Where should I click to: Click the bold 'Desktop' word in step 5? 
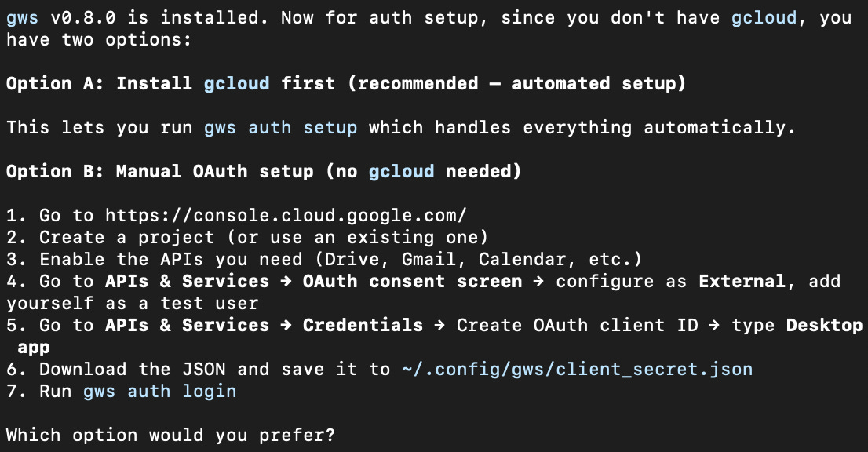824,325
